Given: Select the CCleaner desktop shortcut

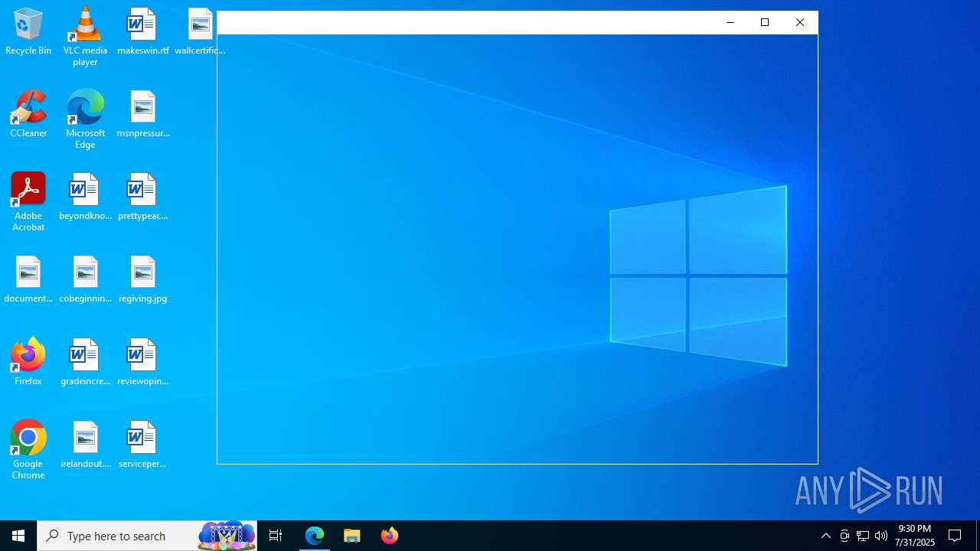Looking at the screenshot, I should (x=28, y=115).
